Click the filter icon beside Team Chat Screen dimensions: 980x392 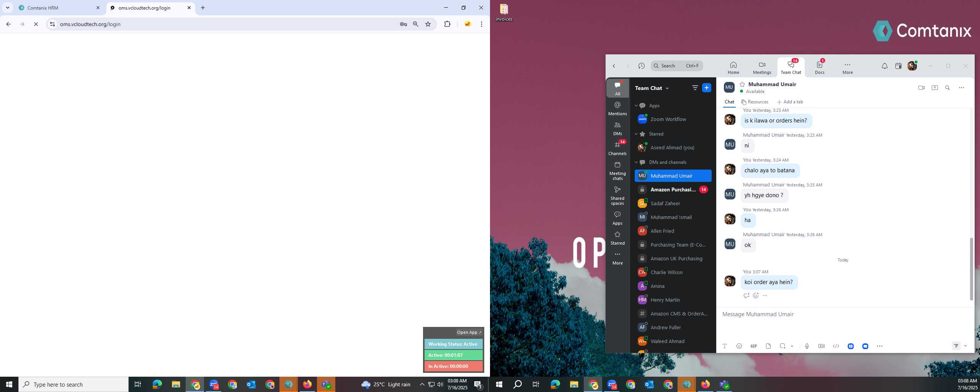click(x=695, y=88)
